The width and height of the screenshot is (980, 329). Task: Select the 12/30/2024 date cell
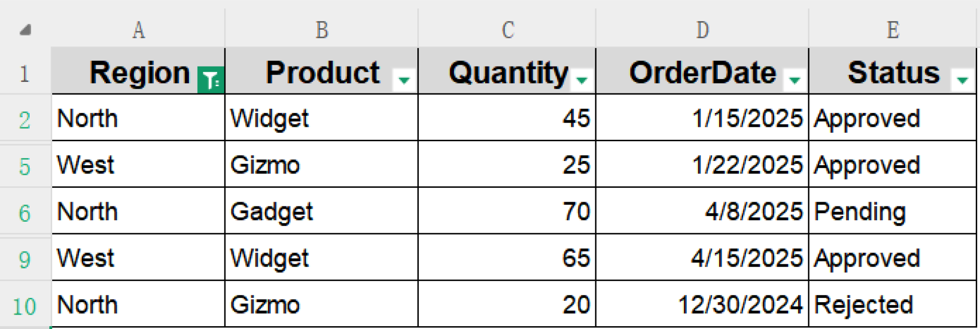(701, 303)
